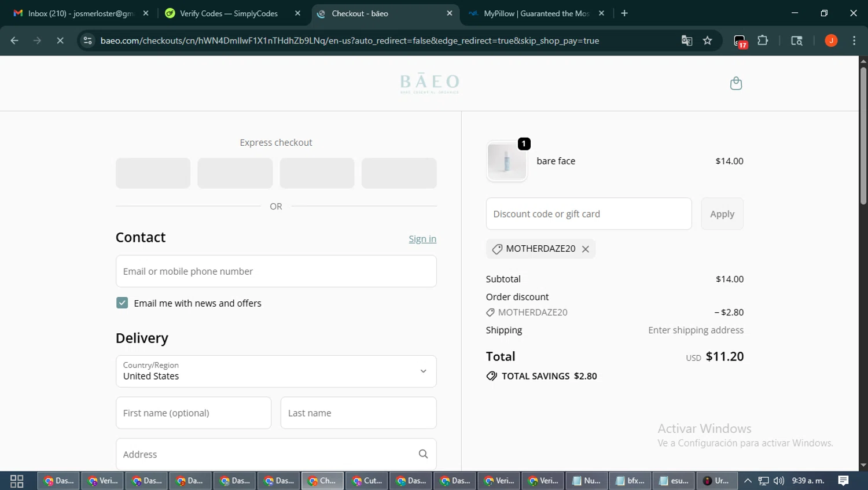This screenshot has height=490, width=868.
Task: Open the network status tray icon
Action: [x=764, y=481]
